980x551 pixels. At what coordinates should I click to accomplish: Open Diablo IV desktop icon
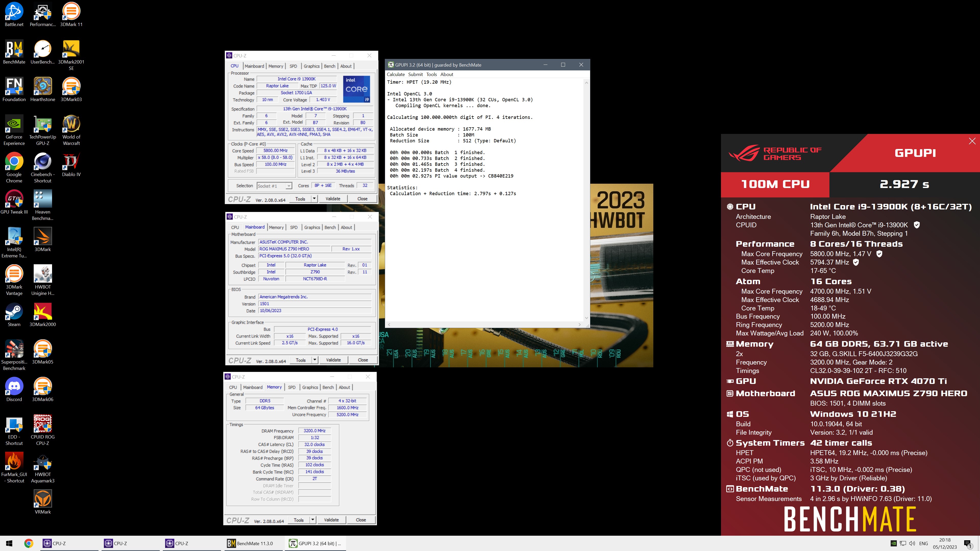(x=71, y=164)
